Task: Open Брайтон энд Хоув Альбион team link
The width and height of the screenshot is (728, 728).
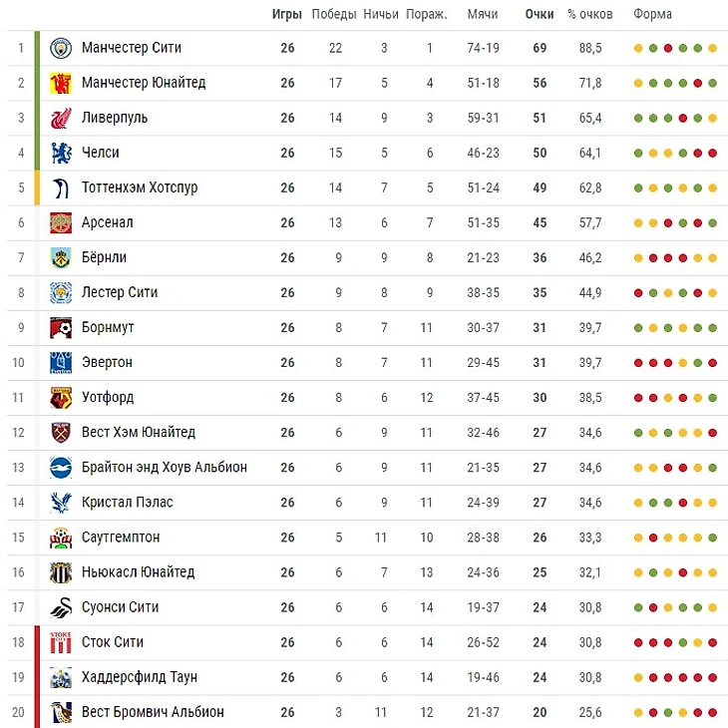Action: point(165,468)
